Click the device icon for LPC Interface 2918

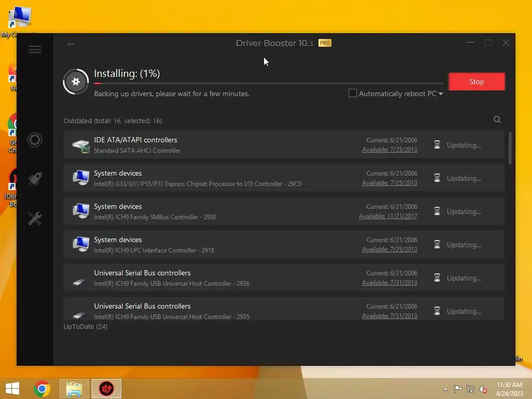click(x=81, y=244)
